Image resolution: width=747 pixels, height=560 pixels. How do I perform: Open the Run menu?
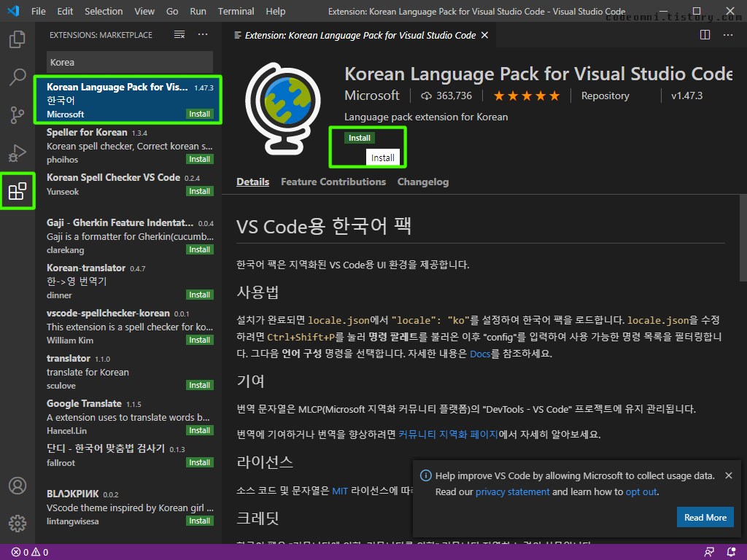[x=198, y=11]
